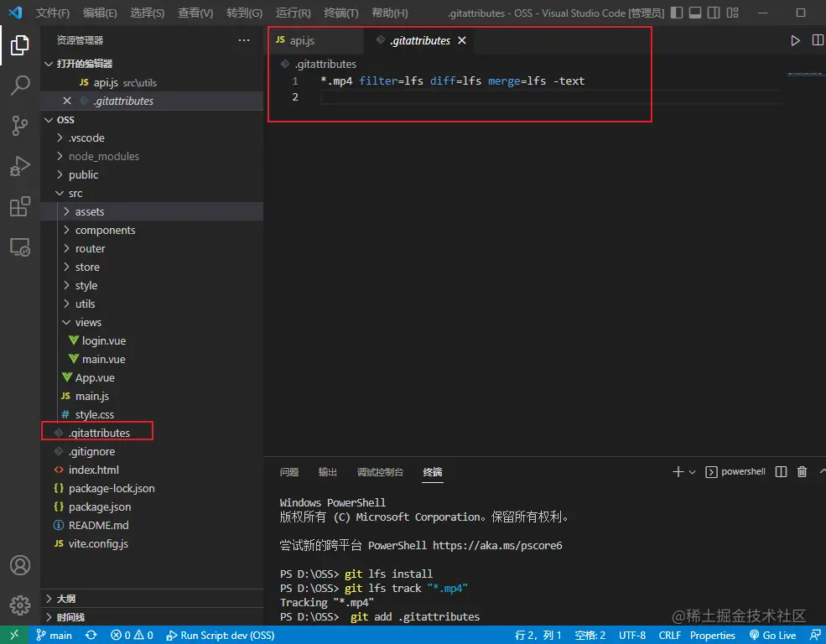
Task: Close .gitattributes in open editors list
Action: [x=67, y=101]
